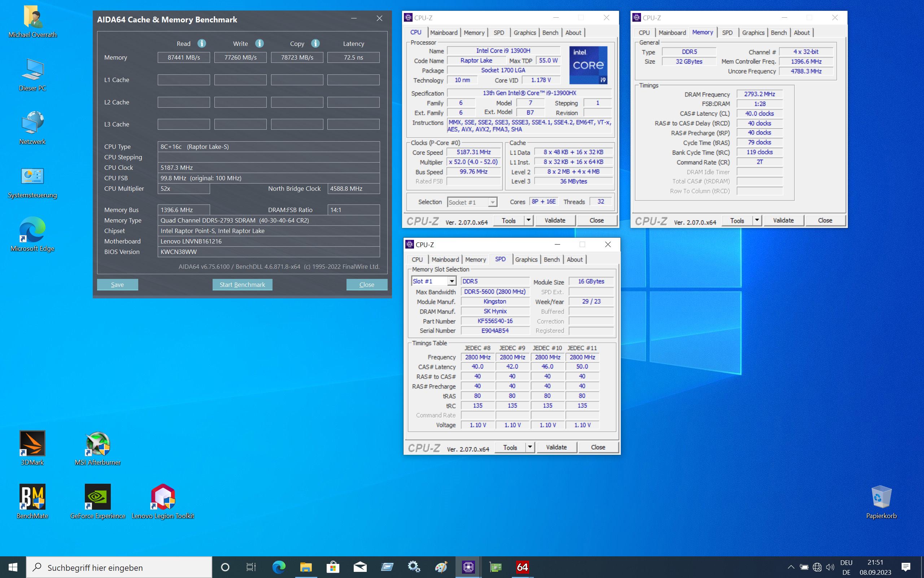Open Tools dropdown arrow in CPU-Z SPD window
Viewport: 924px width, 578px height.
click(x=530, y=447)
